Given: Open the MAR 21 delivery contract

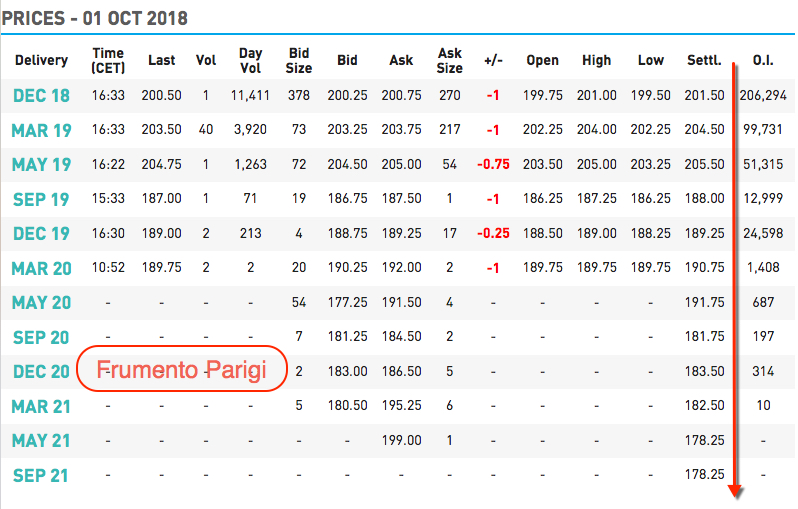Looking at the screenshot, I should click(41, 406).
